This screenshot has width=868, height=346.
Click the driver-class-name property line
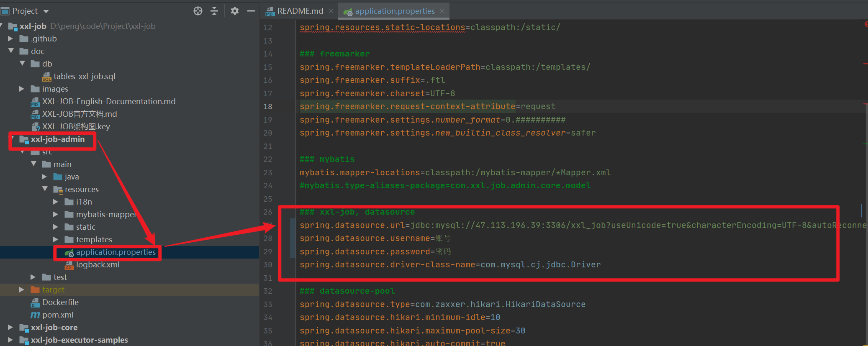tap(450, 264)
